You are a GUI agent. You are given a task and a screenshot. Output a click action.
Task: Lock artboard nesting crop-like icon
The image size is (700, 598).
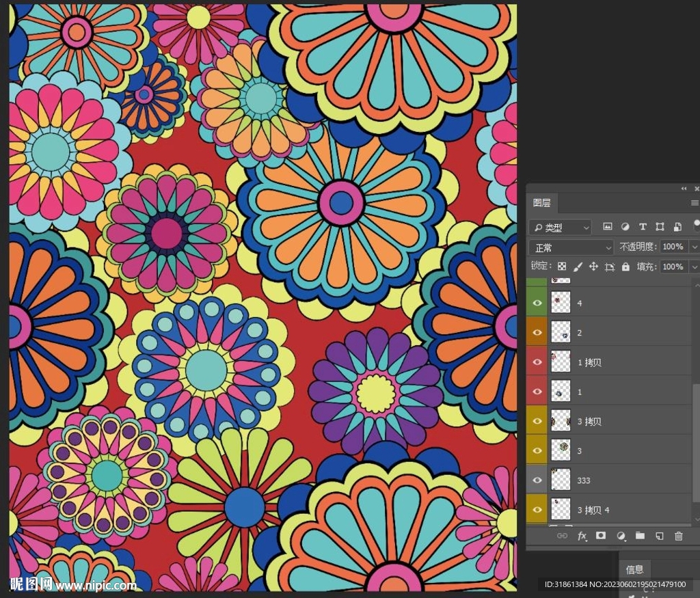click(x=609, y=267)
